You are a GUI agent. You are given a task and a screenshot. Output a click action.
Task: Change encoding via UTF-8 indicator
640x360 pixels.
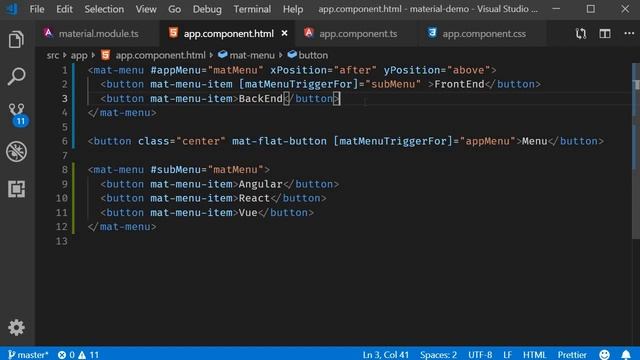(480, 355)
